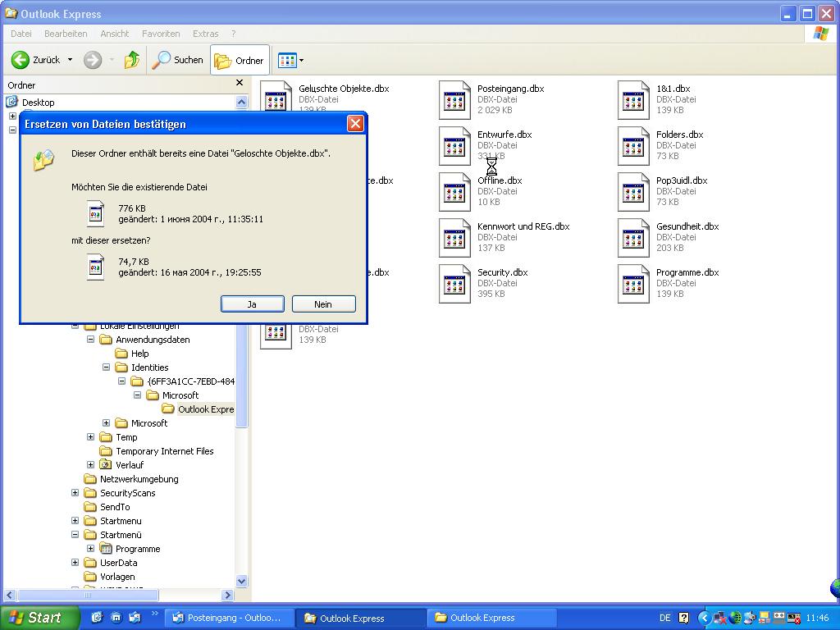
Task: Select the Pop3uidl.dbx file icon
Action: pyautogui.click(x=634, y=192)
